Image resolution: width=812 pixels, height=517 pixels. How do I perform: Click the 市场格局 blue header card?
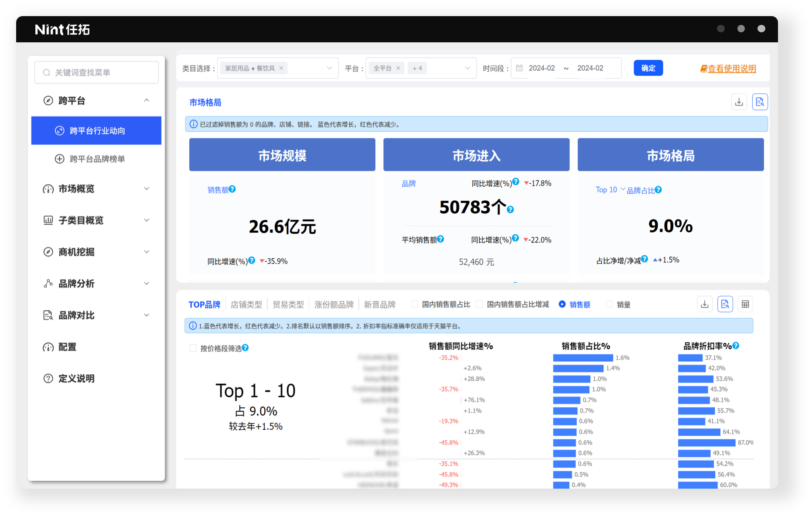pos(671,155)
